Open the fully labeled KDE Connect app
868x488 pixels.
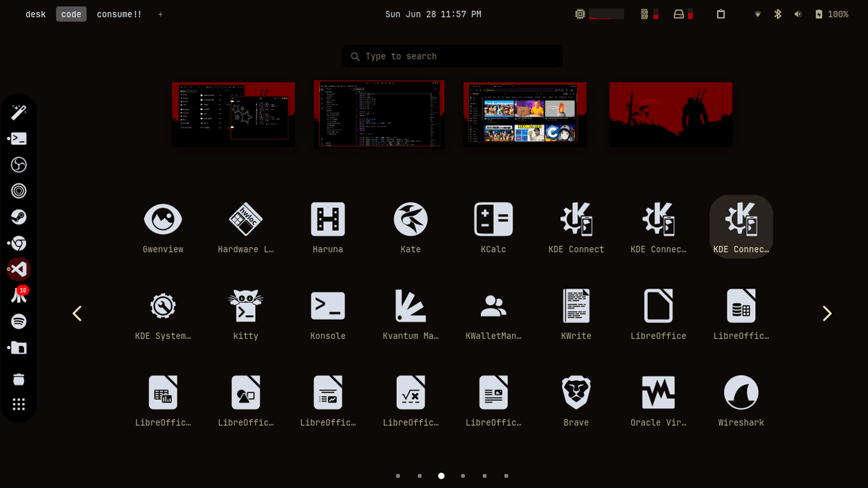tap(576, 227)
